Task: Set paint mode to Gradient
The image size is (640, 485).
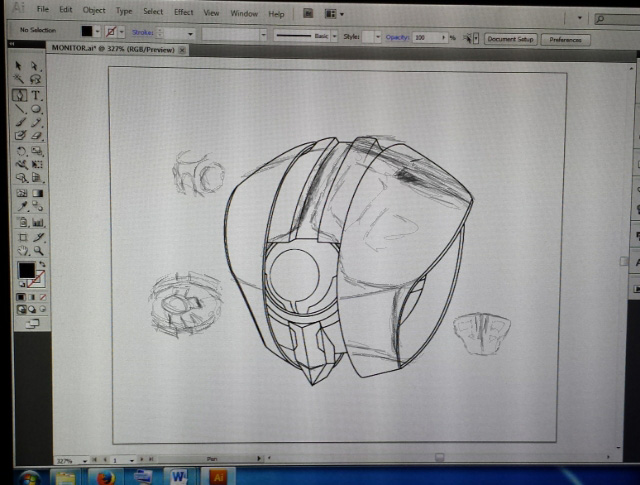Action: [x=32, y=297]
